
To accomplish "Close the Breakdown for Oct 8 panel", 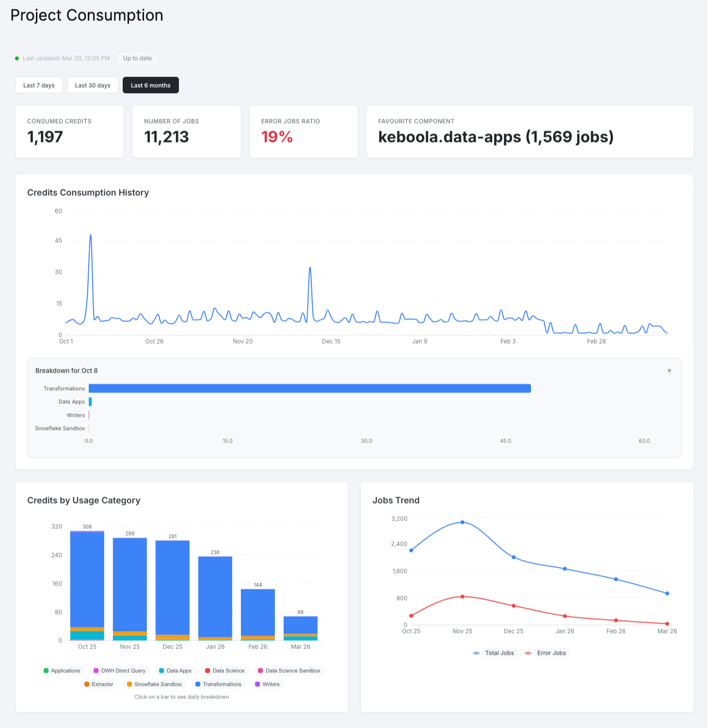I will 669,371.
